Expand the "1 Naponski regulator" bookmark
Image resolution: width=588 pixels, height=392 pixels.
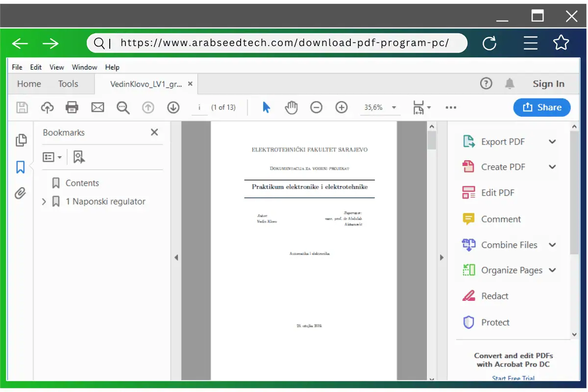coord(44,201)
